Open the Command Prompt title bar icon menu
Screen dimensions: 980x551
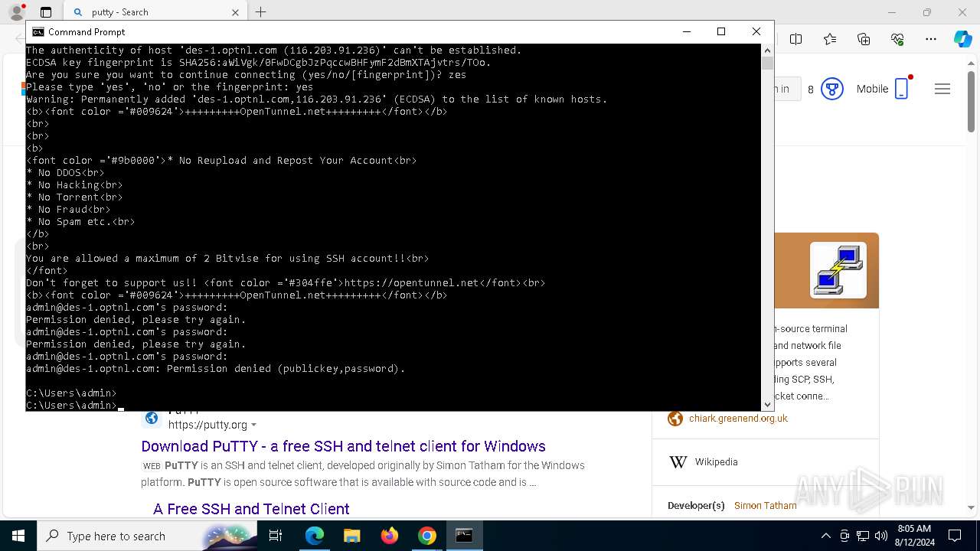pyautogui.click(x=38, y=31)
